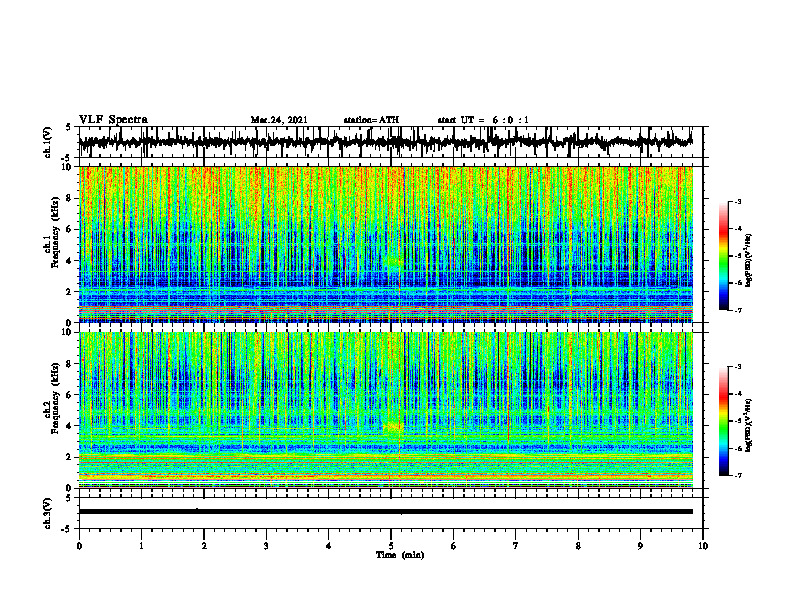Screen dimensions: 792x612
Task: Click the "station=ATH" label
Action: coord(371,120)
